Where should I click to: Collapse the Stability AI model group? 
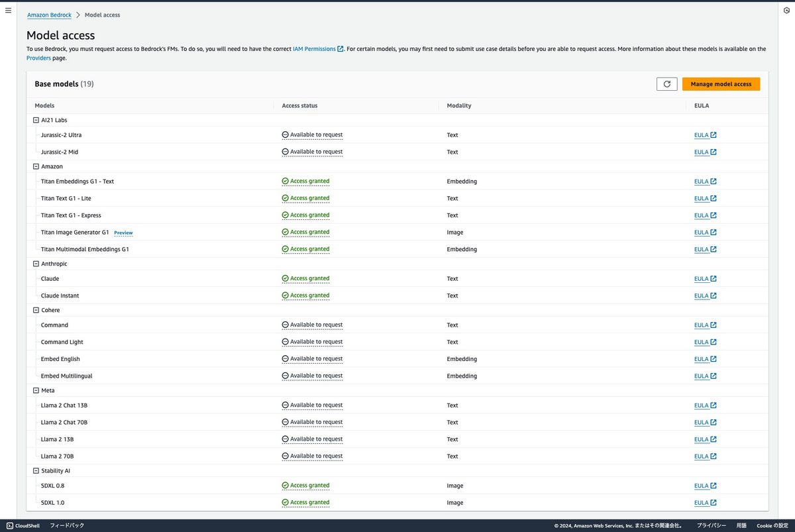point(35,470)
